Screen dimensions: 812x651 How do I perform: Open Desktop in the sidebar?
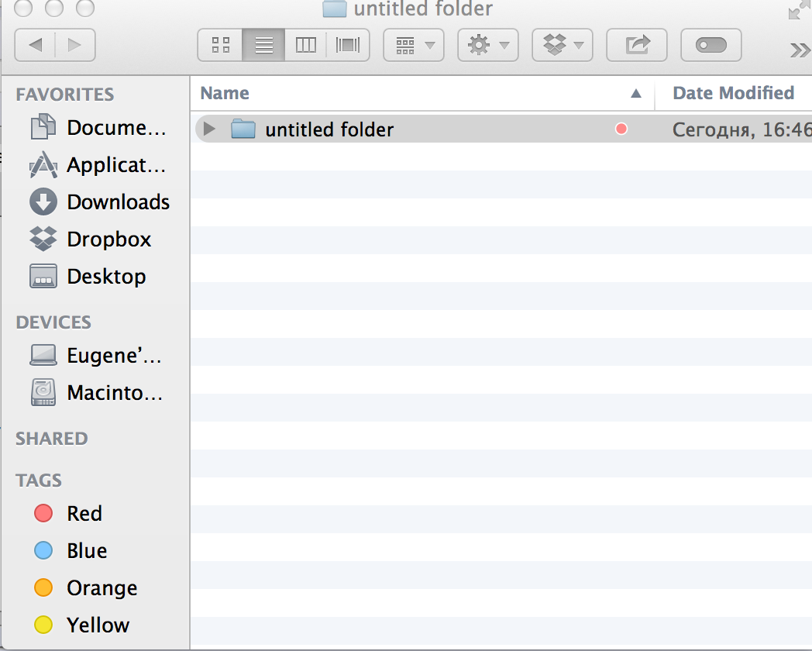(x=88, y=277)
